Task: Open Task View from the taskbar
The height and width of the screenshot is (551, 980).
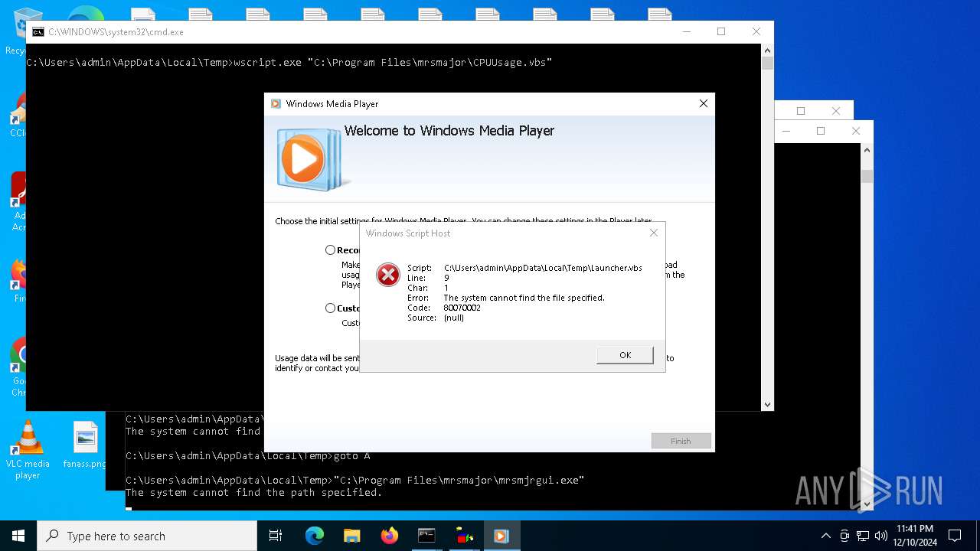Action: tap(276, 536)
